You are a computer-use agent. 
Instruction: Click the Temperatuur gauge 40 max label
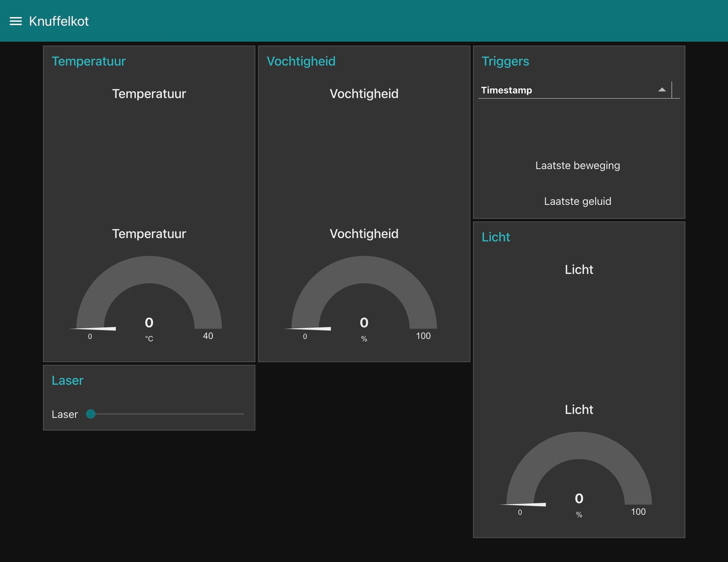tap(208, 336)
